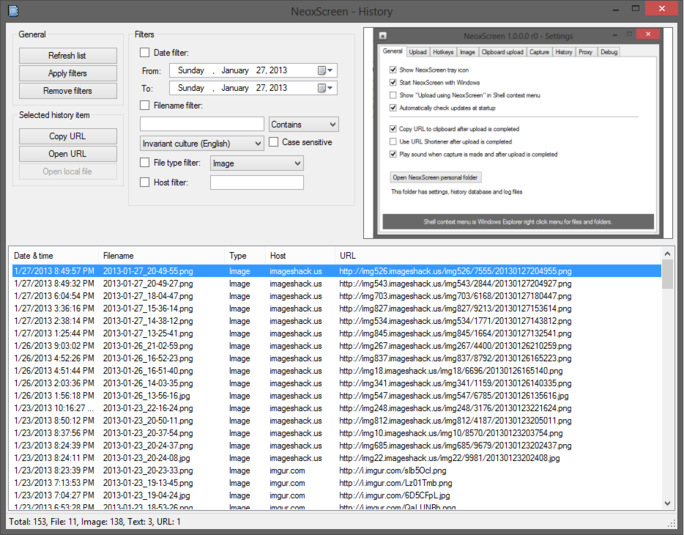Select row 2013-01-27_20-49-27.png
This screenshot has width=684, height=535.
coord(336,284)
